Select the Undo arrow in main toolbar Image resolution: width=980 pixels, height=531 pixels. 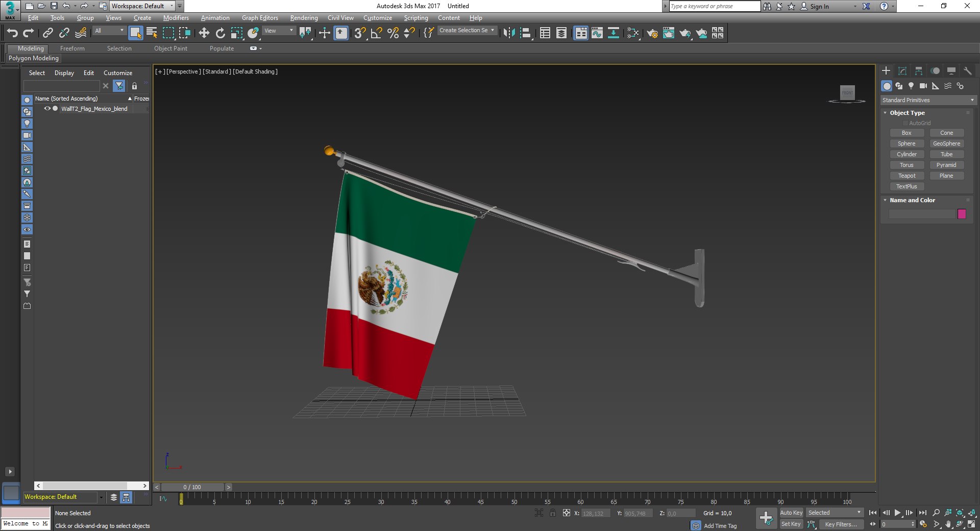[12, 33]
